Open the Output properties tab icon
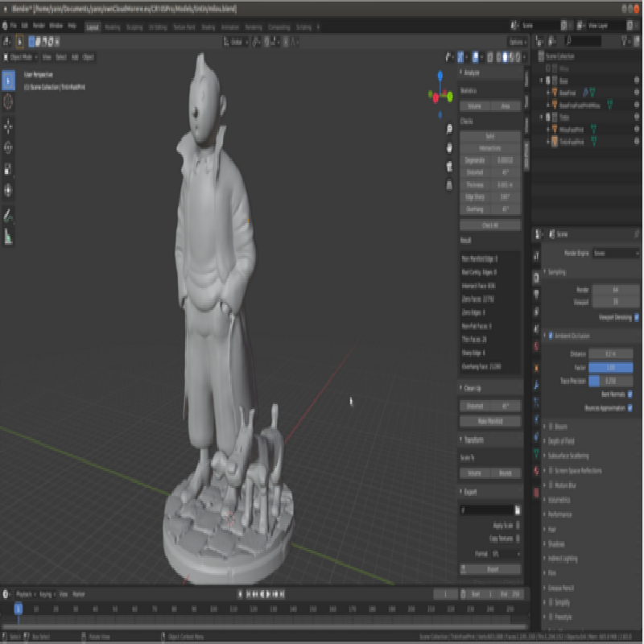The image size is (644, 644). [536, 294]
